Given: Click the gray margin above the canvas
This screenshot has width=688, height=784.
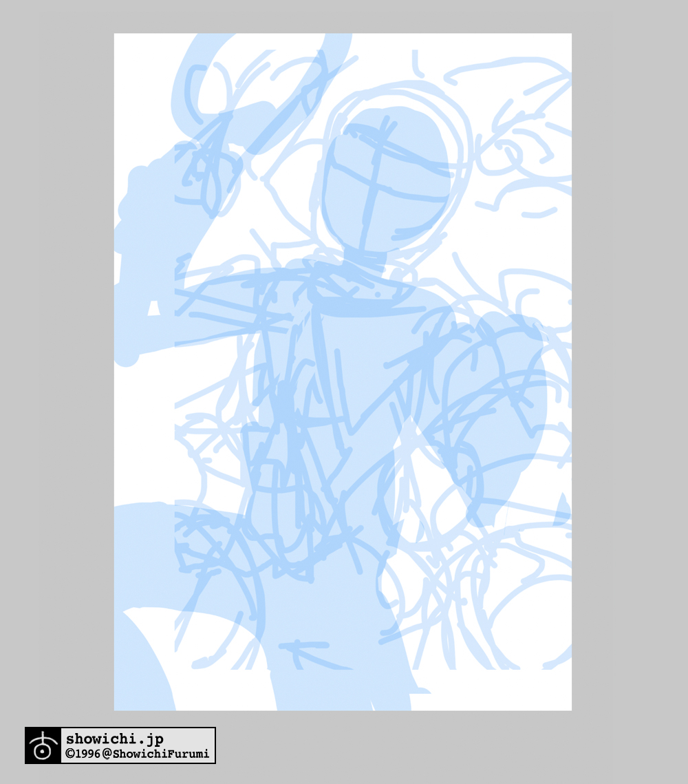Looking at the screenshot, I should (344, 17).
